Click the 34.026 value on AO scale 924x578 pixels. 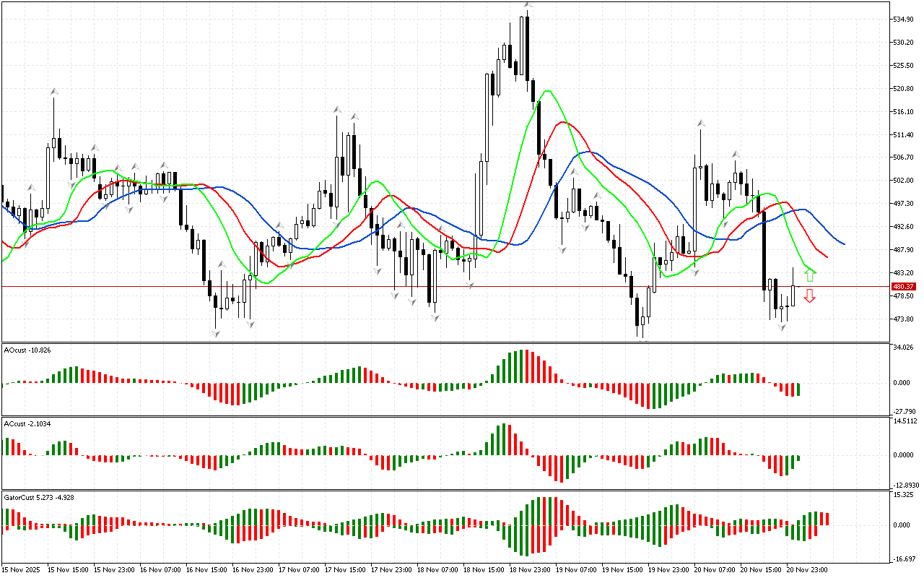coord(904,348)
